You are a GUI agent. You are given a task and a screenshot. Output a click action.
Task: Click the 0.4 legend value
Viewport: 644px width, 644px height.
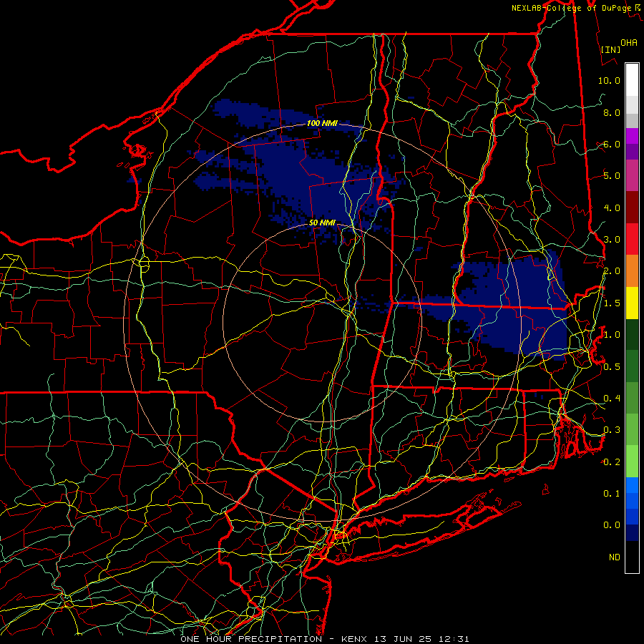coord(612,399)
